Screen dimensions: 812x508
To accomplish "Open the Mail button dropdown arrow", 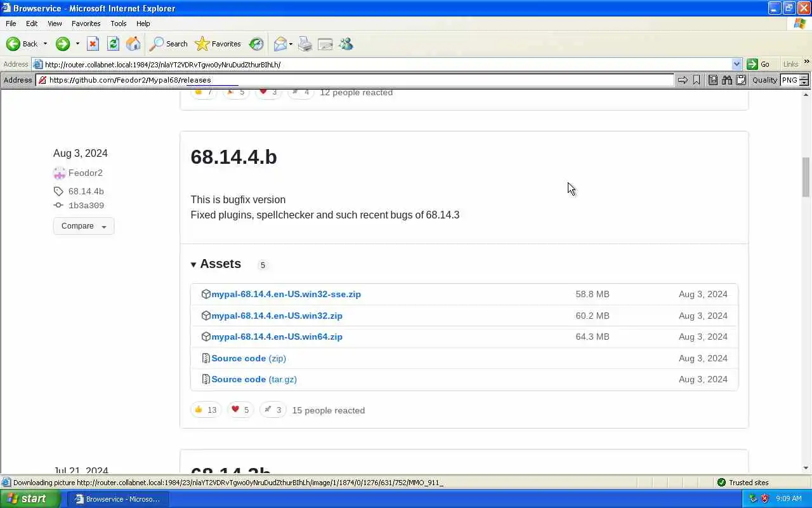I will pos(291,44).
